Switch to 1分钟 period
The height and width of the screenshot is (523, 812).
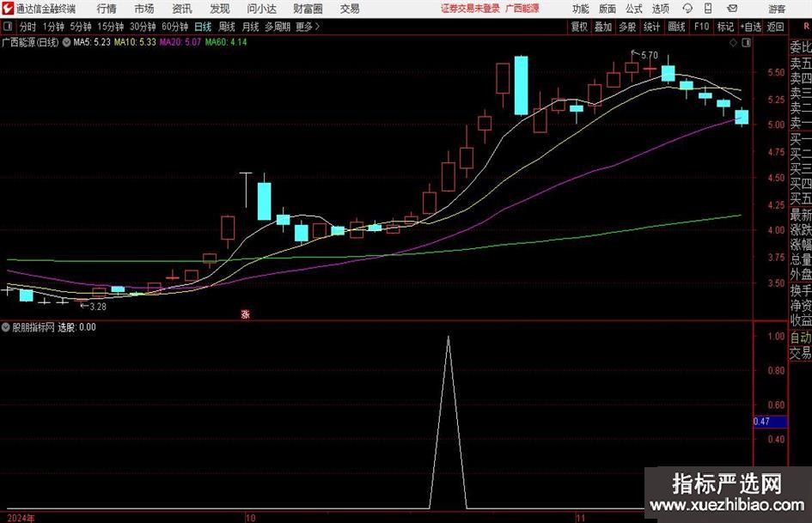[53, 27]
